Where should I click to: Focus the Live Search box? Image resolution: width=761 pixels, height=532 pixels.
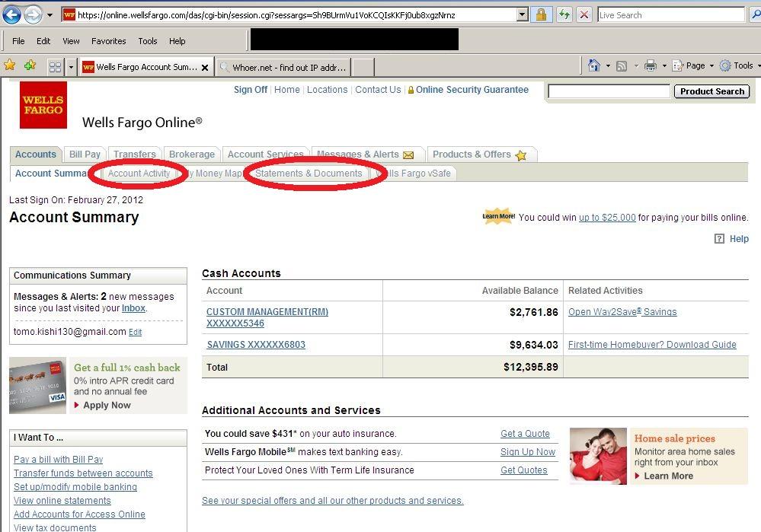670,15
